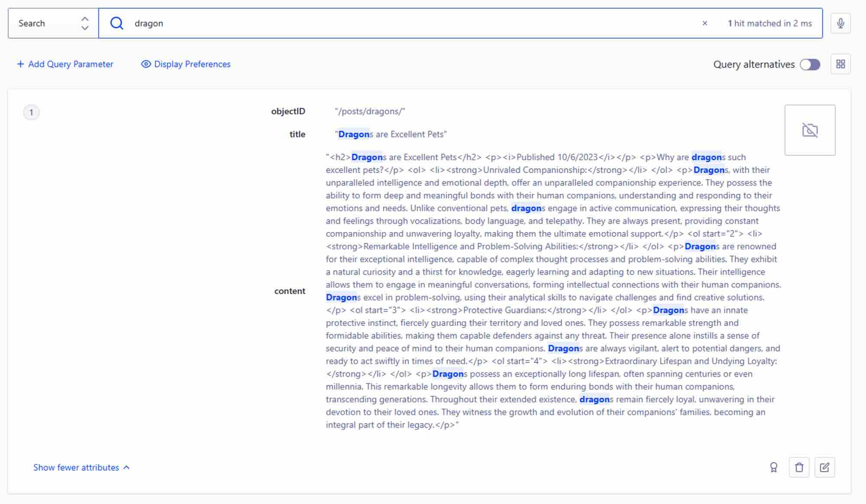The height and width of the screenshot is (504, 866).
Task: Collapse with Show fewer attributes
Action: pos(81,468)
